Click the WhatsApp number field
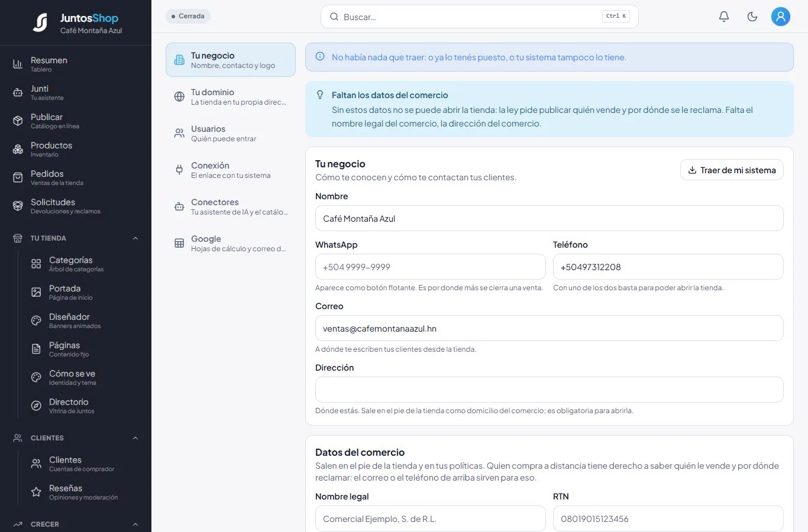808x532 pixels. (430, 267)
